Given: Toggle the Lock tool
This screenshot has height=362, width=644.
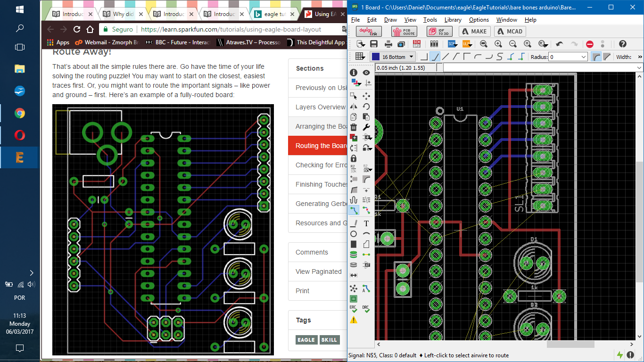Looking at the screenshot, I should (354, 158).
